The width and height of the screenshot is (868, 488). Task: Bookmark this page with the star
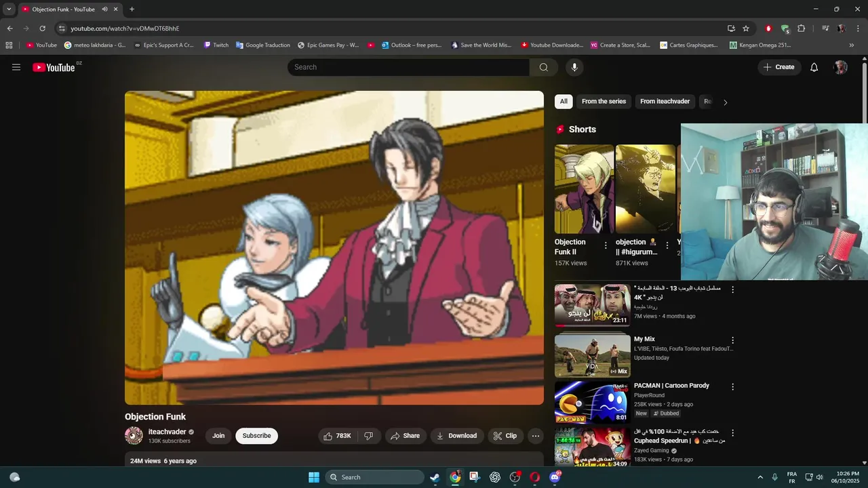tap(746, 28)
